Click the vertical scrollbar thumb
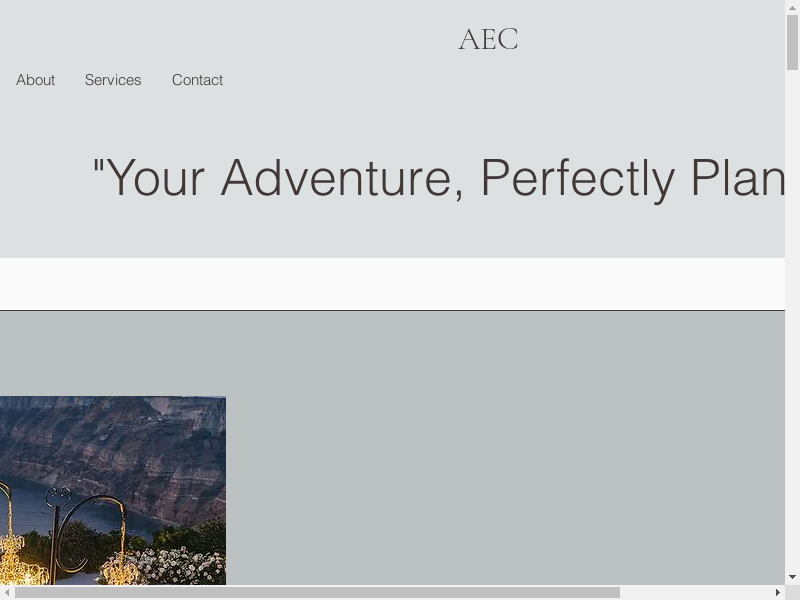The image size is (800, 600). coord(792,42)
